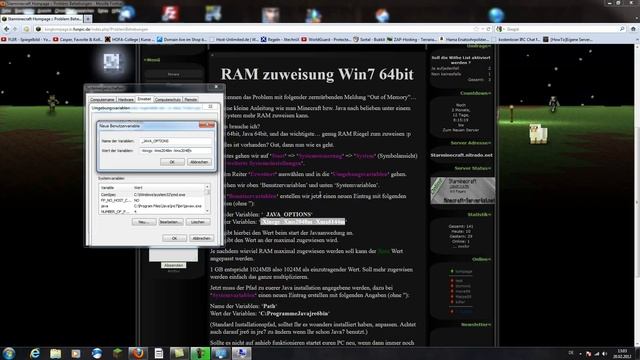
Task: Click the Starminecraft server status banner
Action: tap(463, 191)
